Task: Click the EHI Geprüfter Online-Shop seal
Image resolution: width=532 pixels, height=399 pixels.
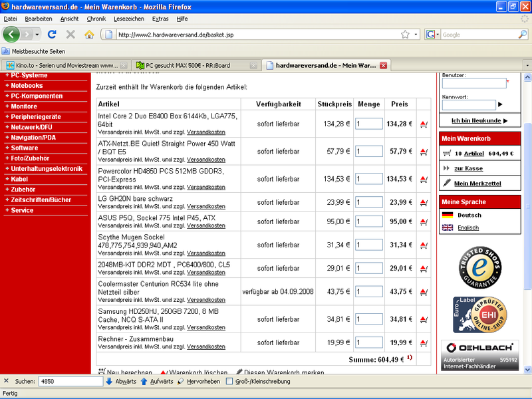Action: [479, 315]
